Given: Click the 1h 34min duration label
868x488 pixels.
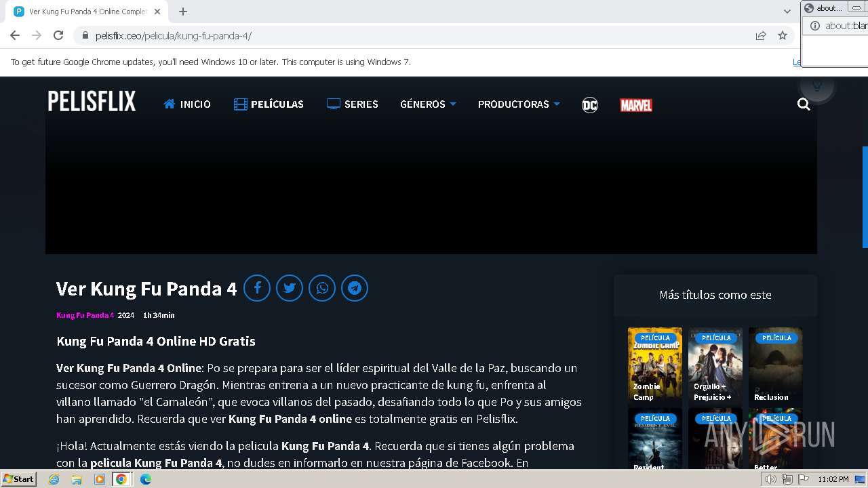Looking at the screenshot, I should (159, 315).
